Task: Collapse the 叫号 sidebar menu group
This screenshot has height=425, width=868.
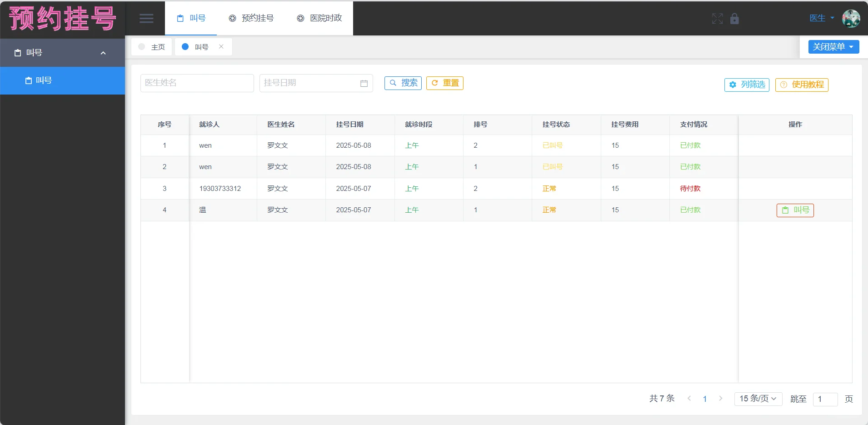Action: click(103, 53)
